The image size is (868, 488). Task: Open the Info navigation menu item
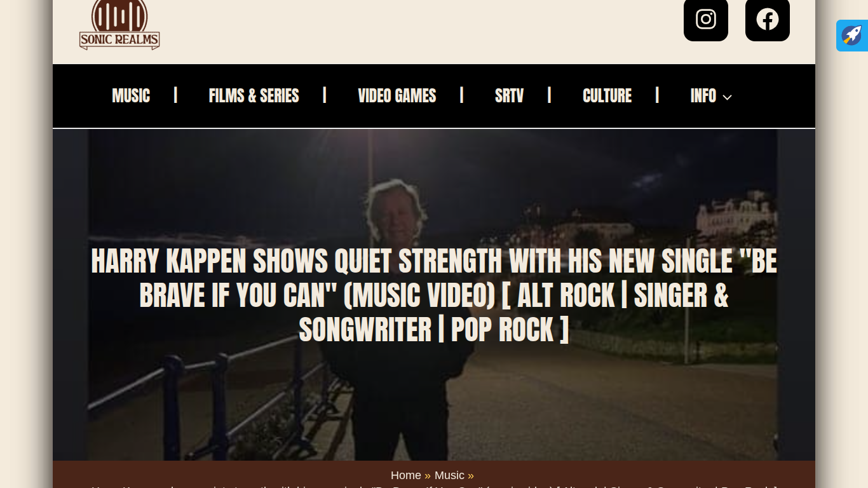703,96
